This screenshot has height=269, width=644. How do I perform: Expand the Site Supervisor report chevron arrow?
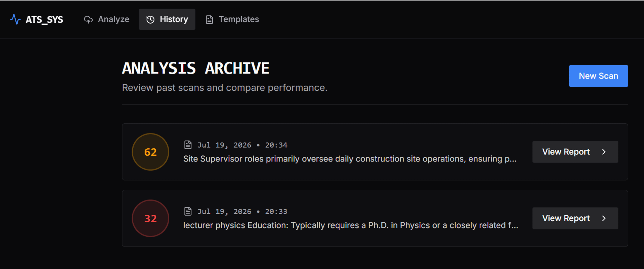[x=604, y=152]
